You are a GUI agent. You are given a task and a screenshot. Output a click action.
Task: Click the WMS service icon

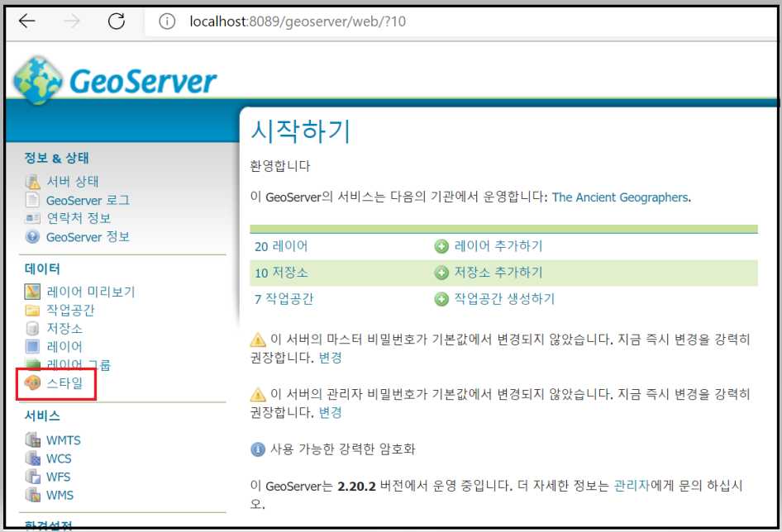[33, 495]
